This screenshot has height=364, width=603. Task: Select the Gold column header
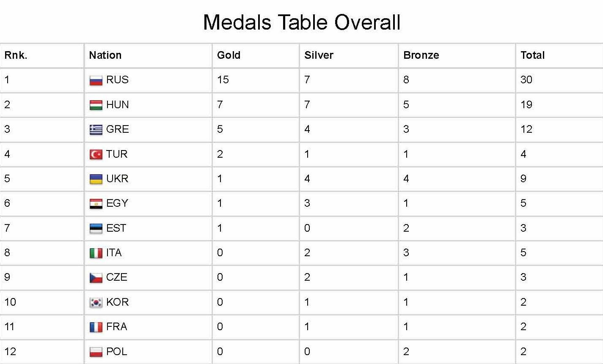point(229,55)
